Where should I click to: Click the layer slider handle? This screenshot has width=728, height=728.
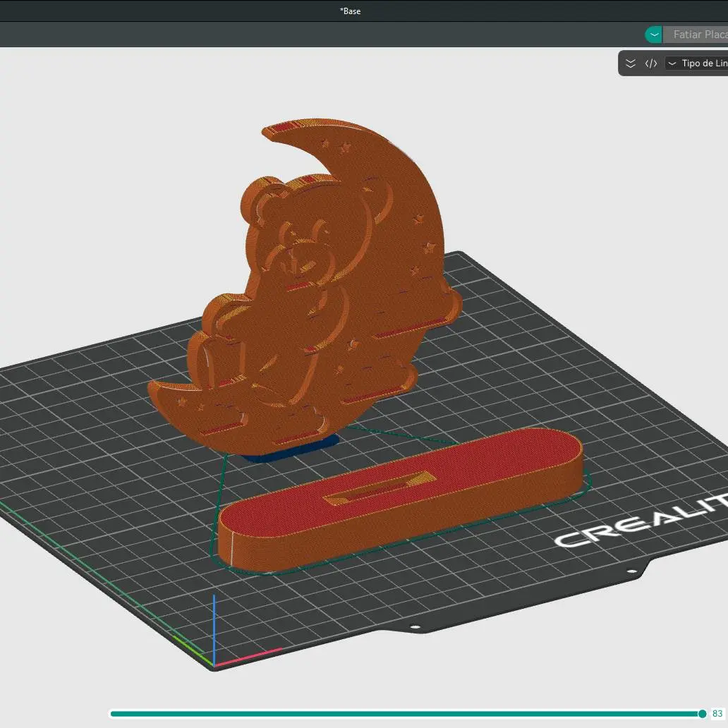(702, 714)
